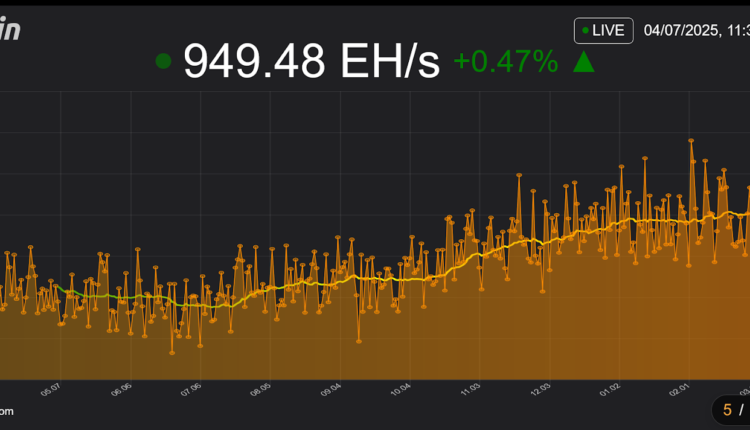This screenshot has width=750, height=430.
Task: Click the website link text at bottom left
Action: [6, 410]
